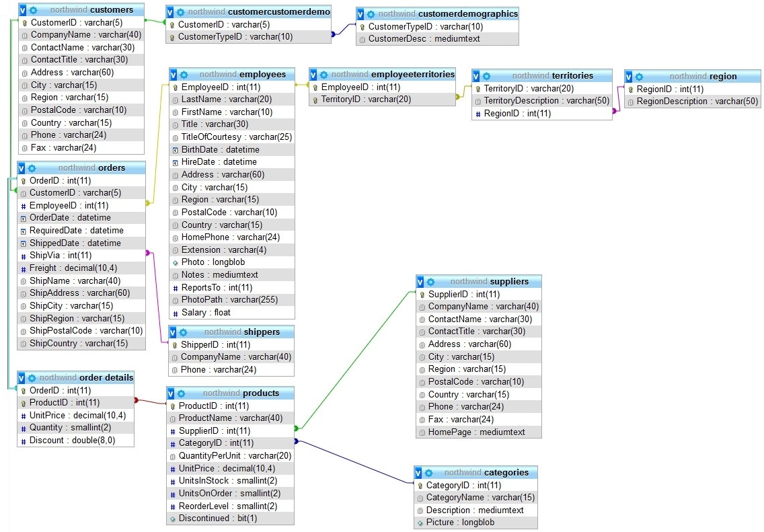
Task: Open gear options for the region table
Action: [x=639, y=77]
